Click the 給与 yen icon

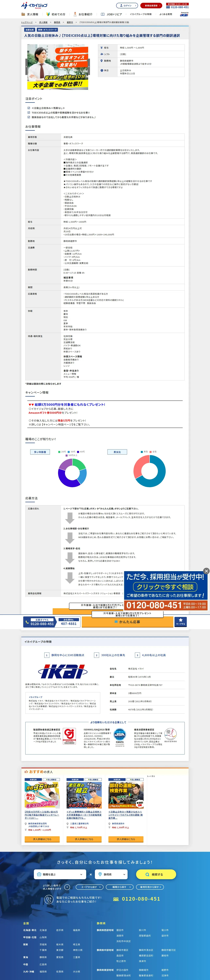pyautogui.click(x=101, y=48)
